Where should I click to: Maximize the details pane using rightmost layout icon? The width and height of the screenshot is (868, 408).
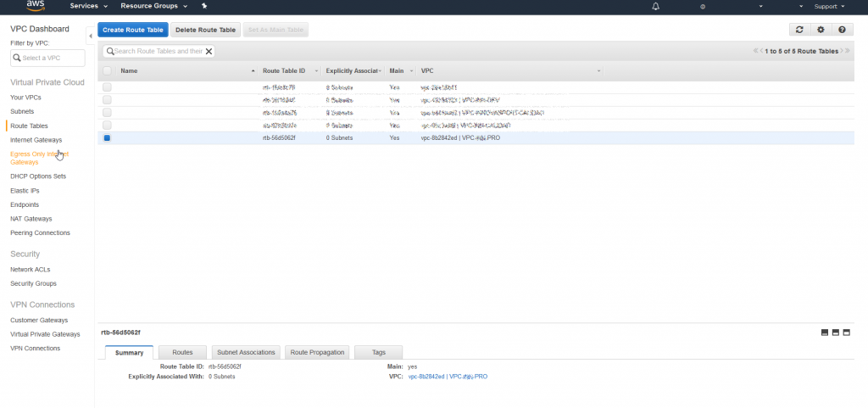(x=845, y=333)
